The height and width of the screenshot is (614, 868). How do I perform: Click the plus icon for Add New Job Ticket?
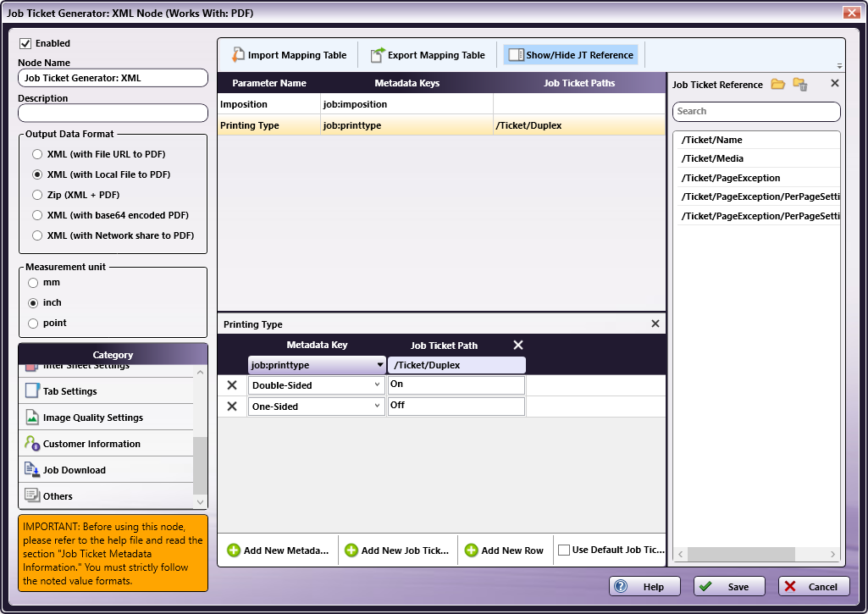pyautogui.click(x=351, y=550)
